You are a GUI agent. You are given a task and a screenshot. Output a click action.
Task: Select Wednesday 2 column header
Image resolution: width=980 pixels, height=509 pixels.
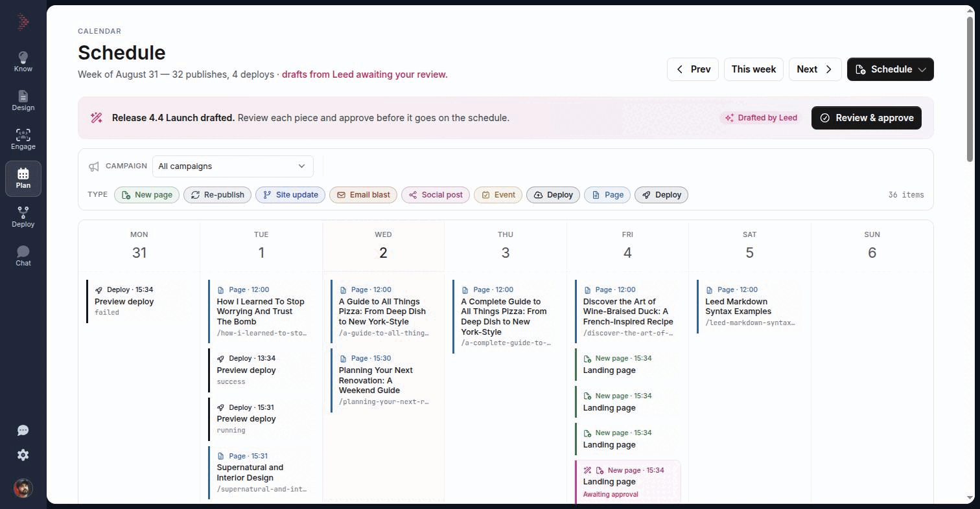tap(383, 246)
